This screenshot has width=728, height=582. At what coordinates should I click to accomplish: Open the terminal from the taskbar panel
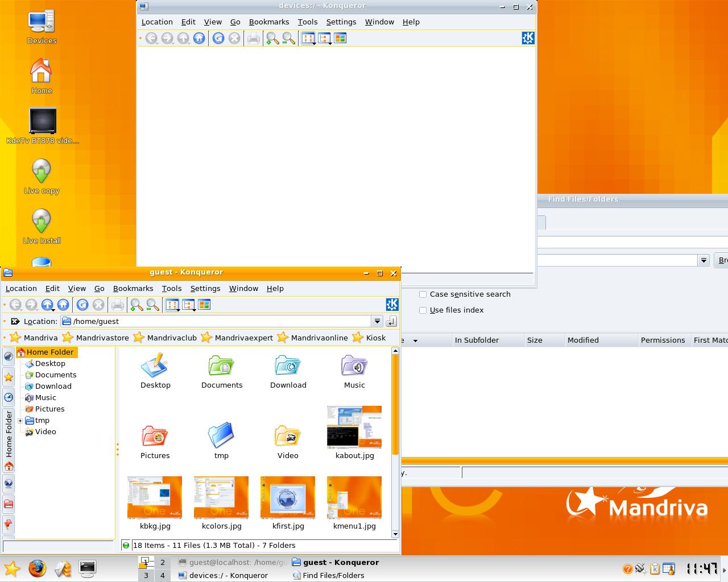(87, 568)
